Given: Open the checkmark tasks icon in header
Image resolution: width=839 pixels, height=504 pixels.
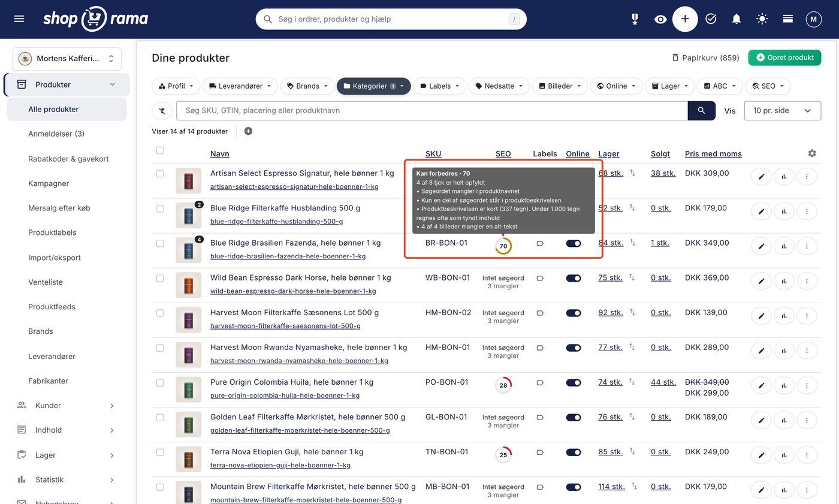Looking at the screenshot, I should (x=711, y=19).
